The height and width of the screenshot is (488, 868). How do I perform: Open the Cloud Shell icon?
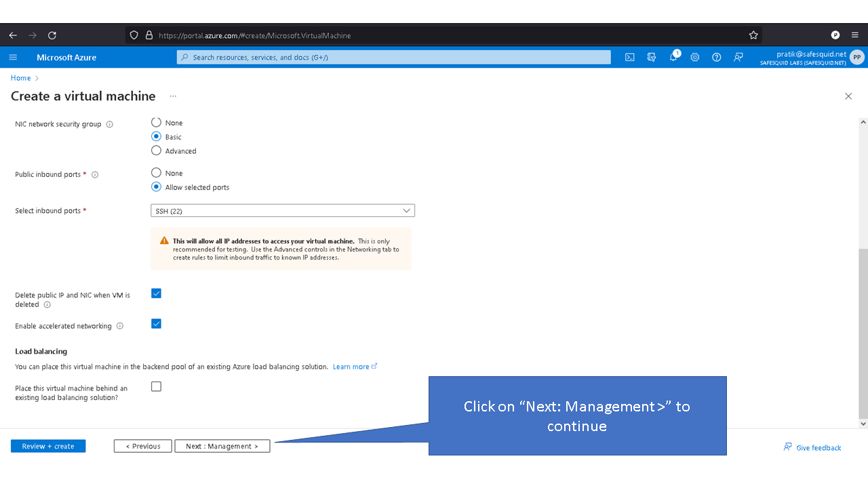click(x=630, y=58)
